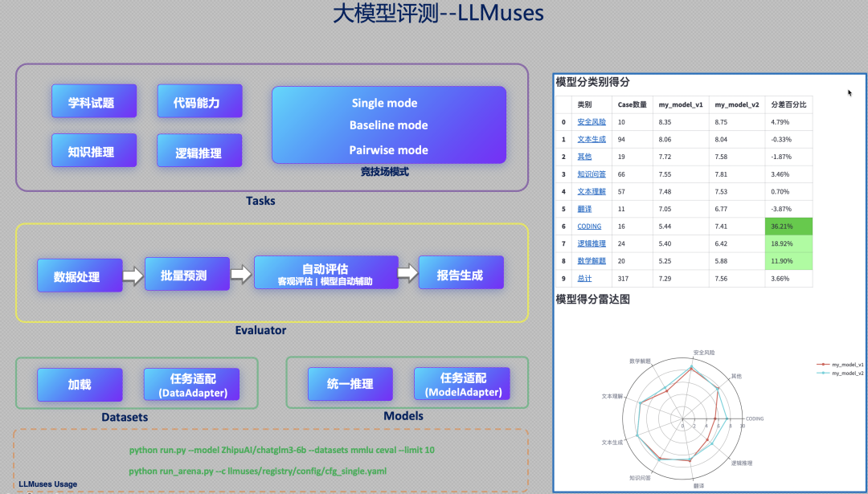
Task: Click the 大模型评测--LLMuses title
Action: point(439,14)
